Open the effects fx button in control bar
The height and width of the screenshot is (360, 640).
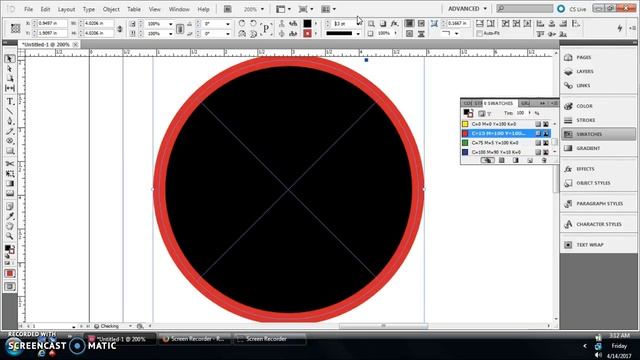coord(394,24)
